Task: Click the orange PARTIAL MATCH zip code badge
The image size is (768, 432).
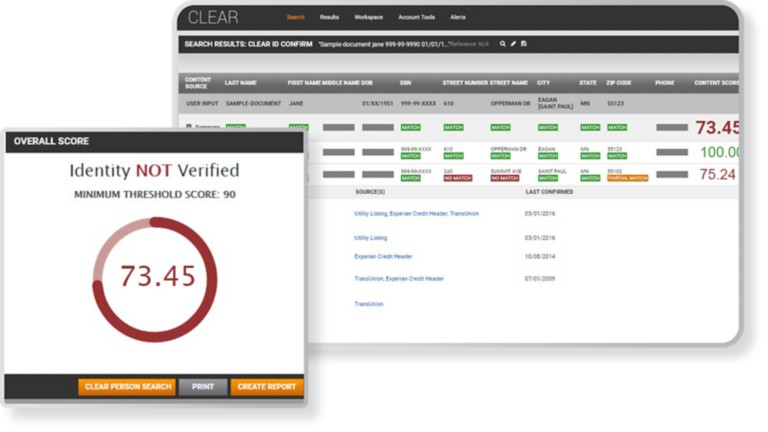Action: pos(627,178)
